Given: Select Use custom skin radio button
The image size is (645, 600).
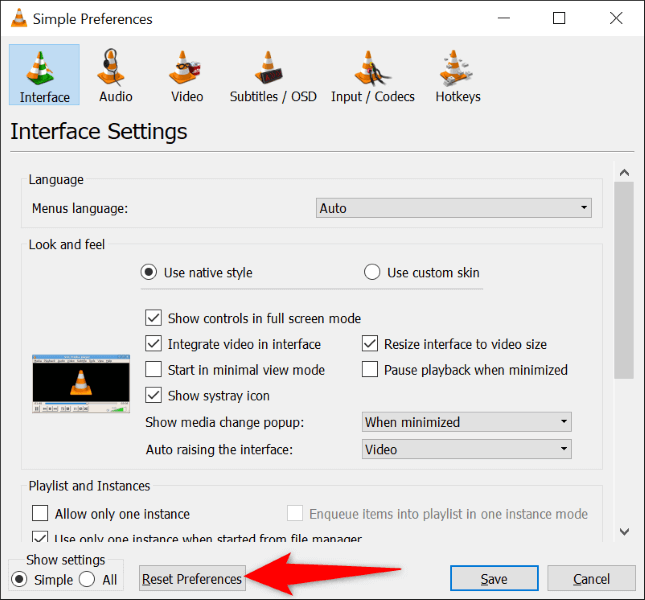Looking at the screenshot, I should point(372,272).
